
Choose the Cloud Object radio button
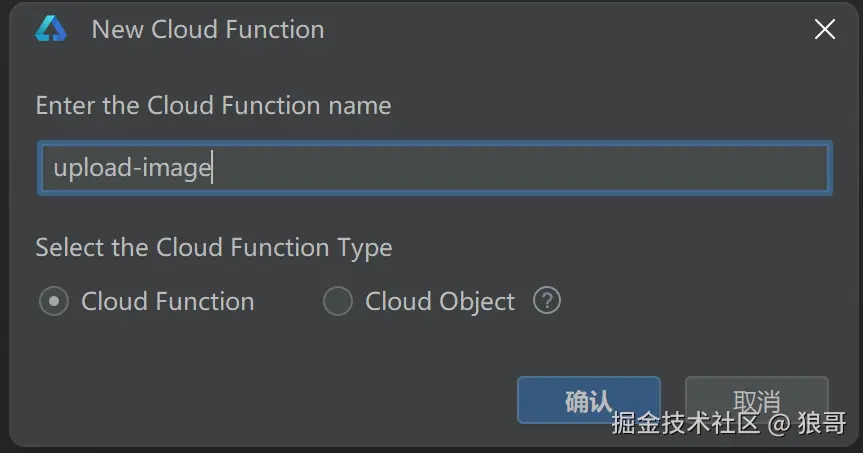pyautogui.click(x=338, y=301)
